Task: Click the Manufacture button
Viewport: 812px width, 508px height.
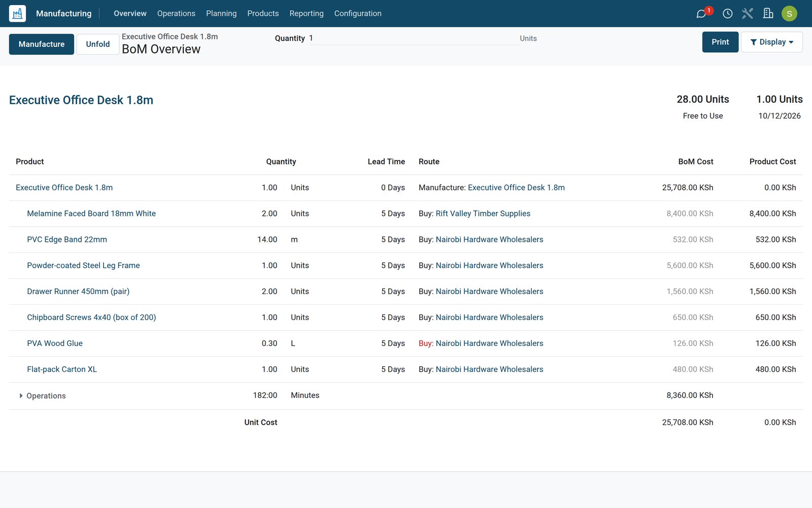Action: [42, 44]
